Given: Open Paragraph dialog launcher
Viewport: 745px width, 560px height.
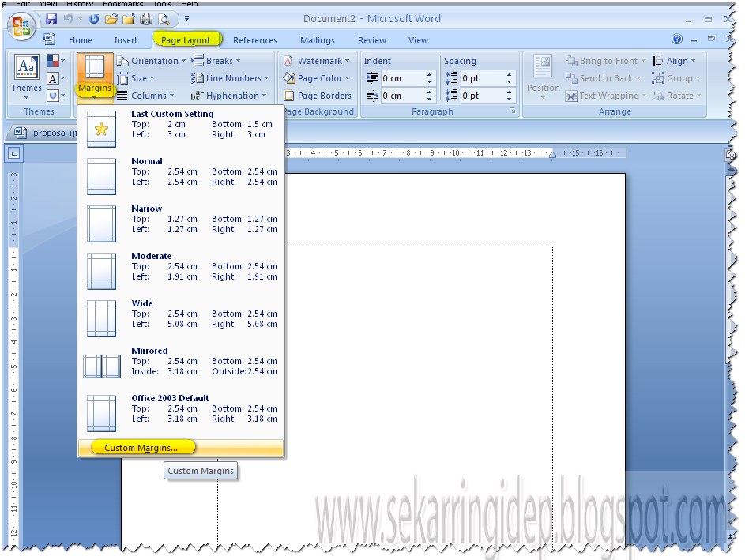Looking at the screenshot, I should 513,111.
